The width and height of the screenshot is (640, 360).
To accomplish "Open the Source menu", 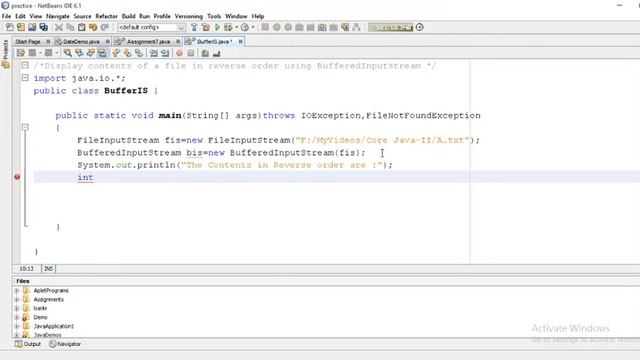I will click(x=82, y=16).
